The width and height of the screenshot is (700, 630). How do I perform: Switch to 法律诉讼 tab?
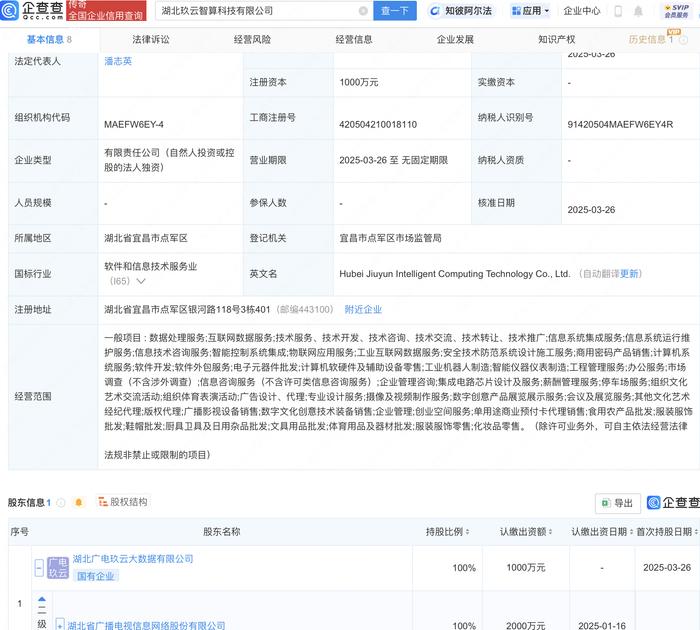[x=151, y=39]
